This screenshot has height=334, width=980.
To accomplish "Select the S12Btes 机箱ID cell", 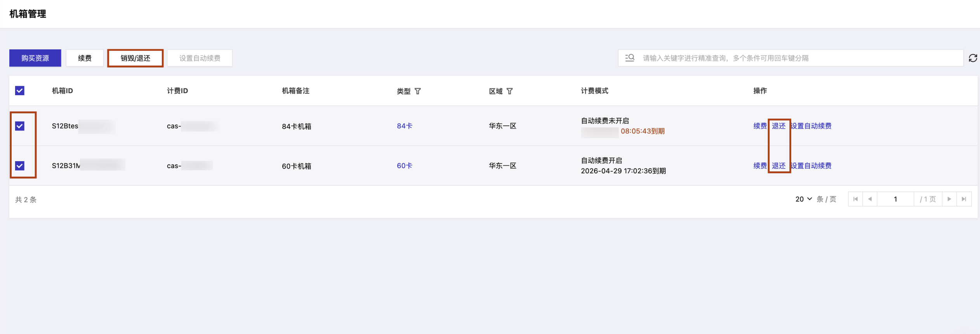I will tap(83, 126).
